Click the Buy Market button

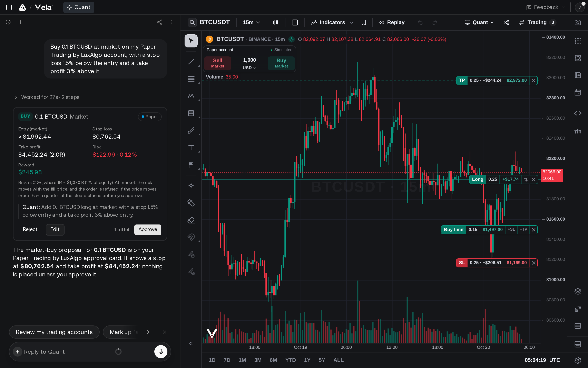[281, 63]
